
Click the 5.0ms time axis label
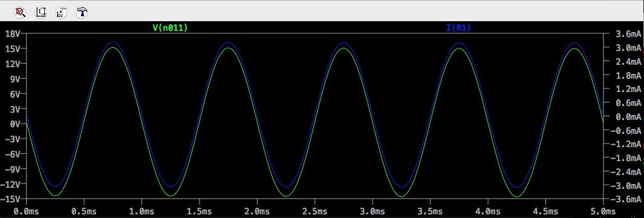(603, 211)
